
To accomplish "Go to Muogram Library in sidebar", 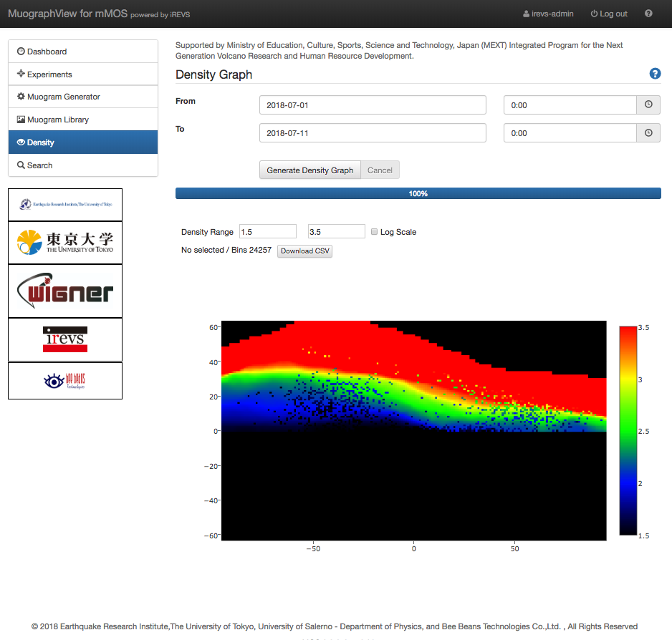I will pyautogui.click(x=83, y=120).
